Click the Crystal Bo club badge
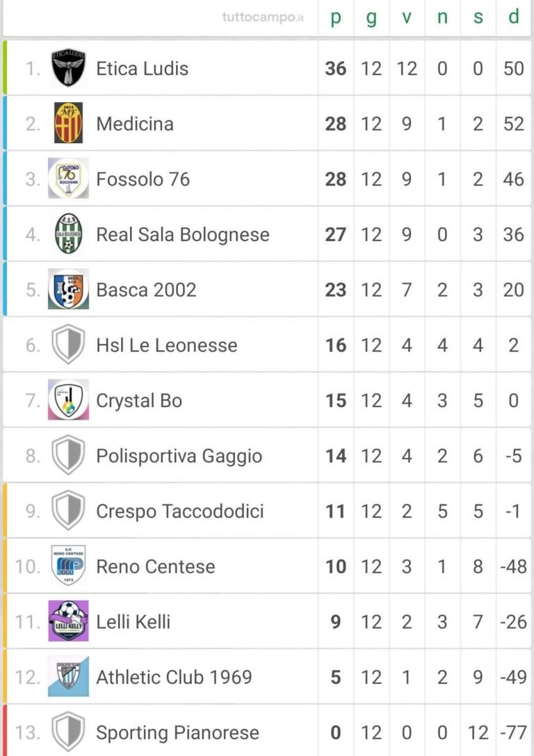The height and width of the screenshot is (756, 534). click(68, 400)
